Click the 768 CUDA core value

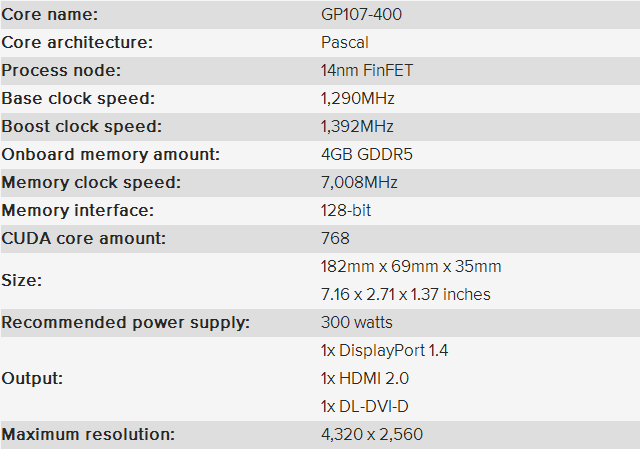point(335,238)
